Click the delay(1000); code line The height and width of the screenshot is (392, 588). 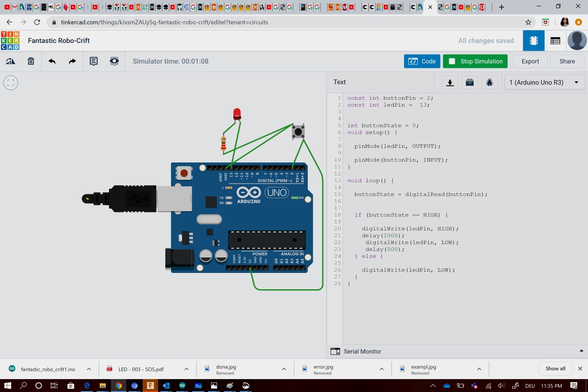click(383, 236)
